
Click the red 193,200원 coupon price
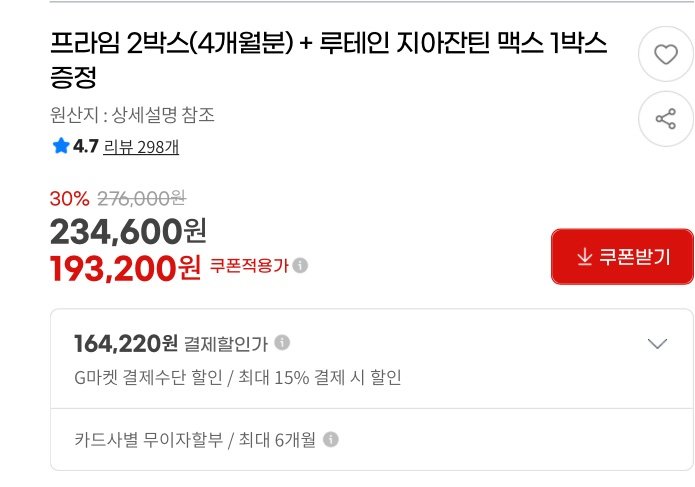tap(125, 267)
